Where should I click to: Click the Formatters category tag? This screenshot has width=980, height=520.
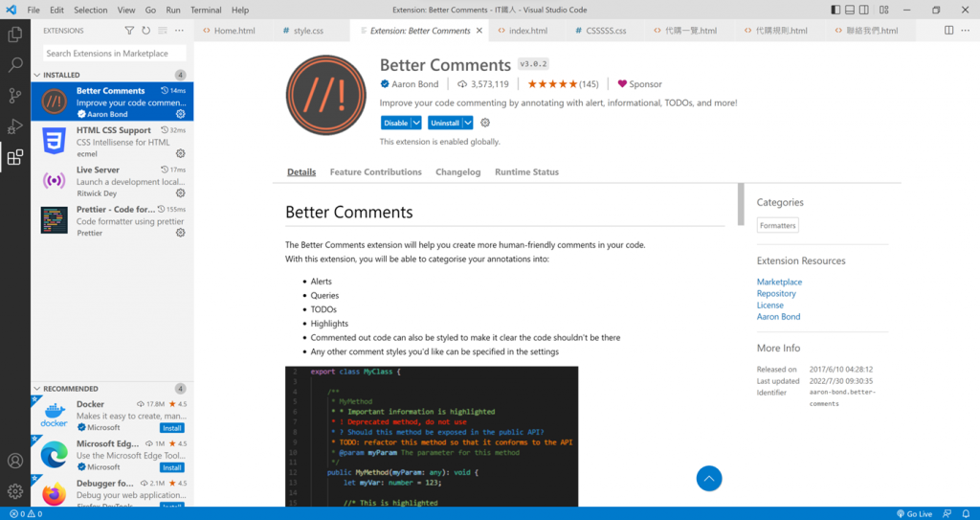coord(777,225)
